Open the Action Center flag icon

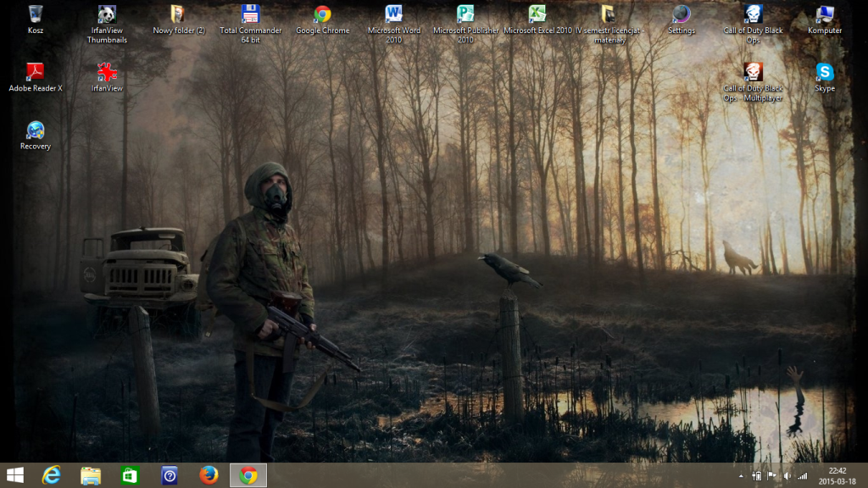coord(771,476)
